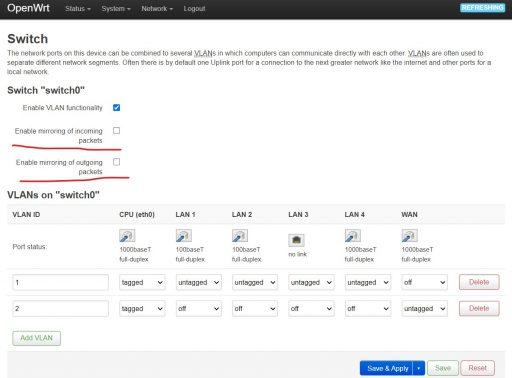This screenshot has height=378, width=512.
Task: Open VLAN 1 CPU (eth0) tagged dropdown
Action: coord(142,282)
